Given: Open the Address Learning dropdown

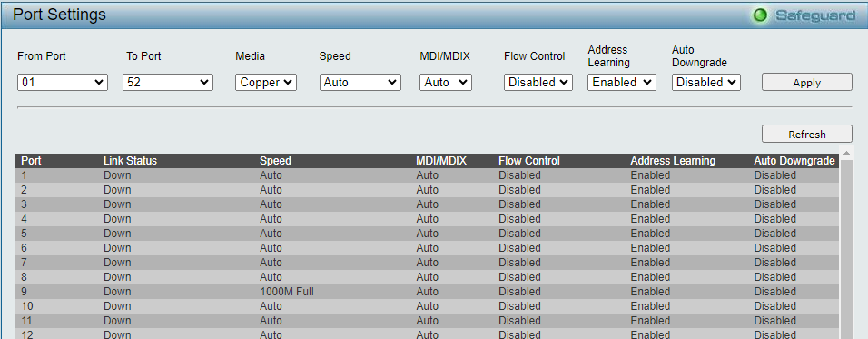Looking at the screenshot, I should (x=622, y=83).
